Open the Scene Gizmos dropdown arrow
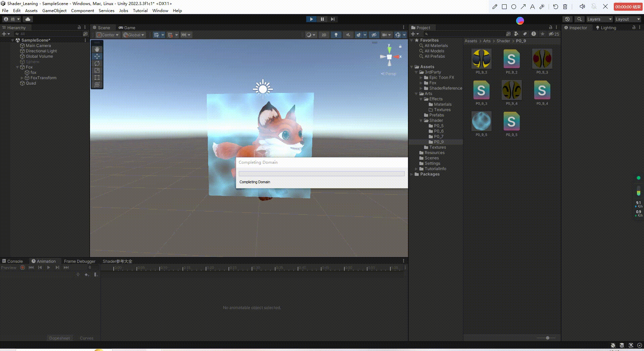The height and width of the screenshot is (351, 644). click(404, 35)
